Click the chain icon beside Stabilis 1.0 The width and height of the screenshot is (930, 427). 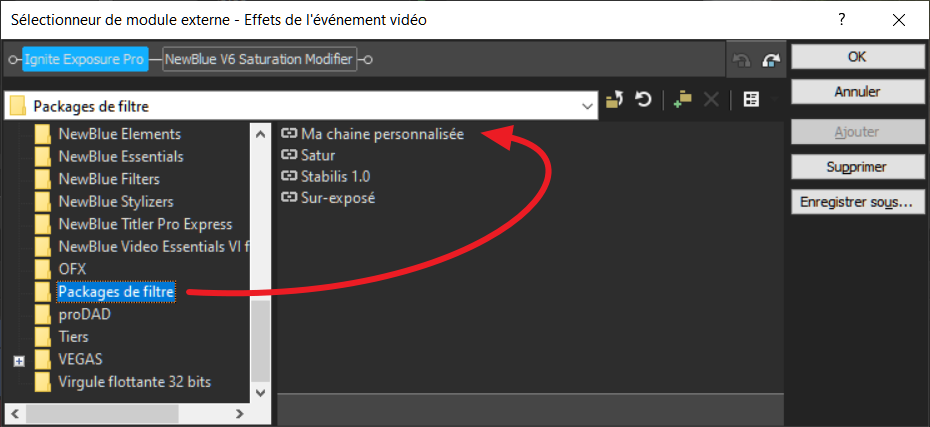289,177
